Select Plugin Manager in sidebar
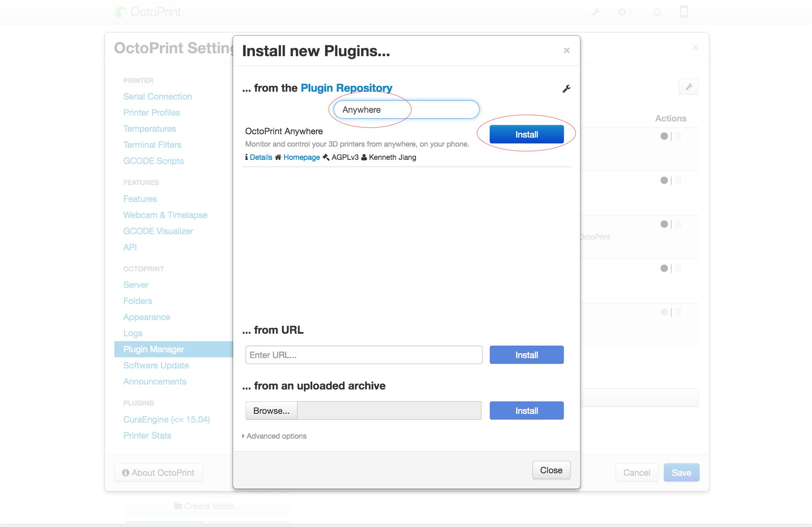This screenshot has width=812, height=527. pyautogui.click(x=173, y=349)
